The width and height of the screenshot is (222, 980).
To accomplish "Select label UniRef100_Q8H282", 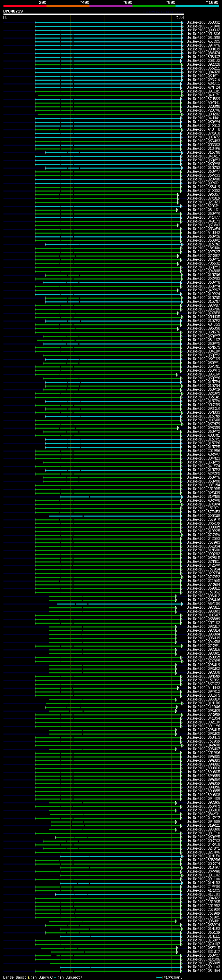I will pos(203,114).
